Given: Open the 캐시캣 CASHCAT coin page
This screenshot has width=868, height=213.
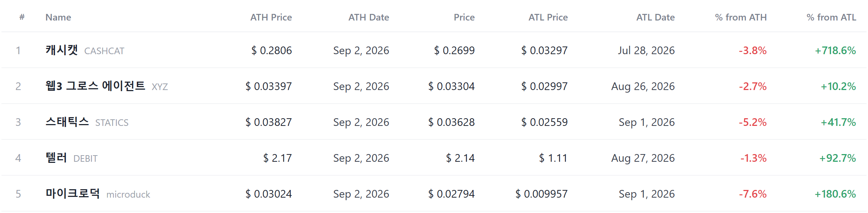Looking at the screenshot, I should (85, 50).
